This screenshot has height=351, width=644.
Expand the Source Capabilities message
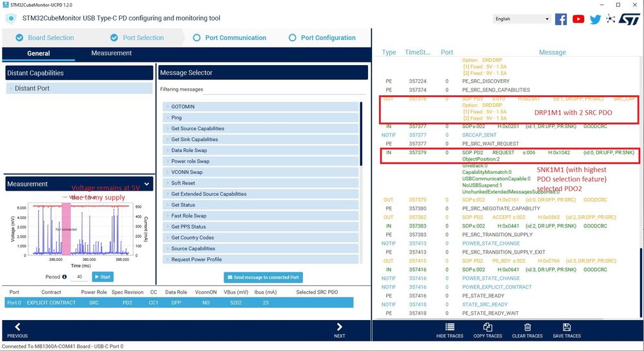(261, 249)
